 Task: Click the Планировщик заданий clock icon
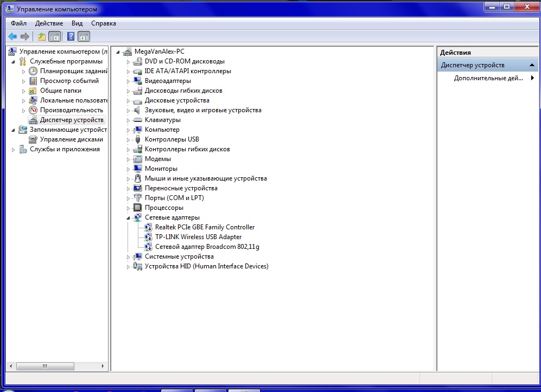[x=34, y=71]
